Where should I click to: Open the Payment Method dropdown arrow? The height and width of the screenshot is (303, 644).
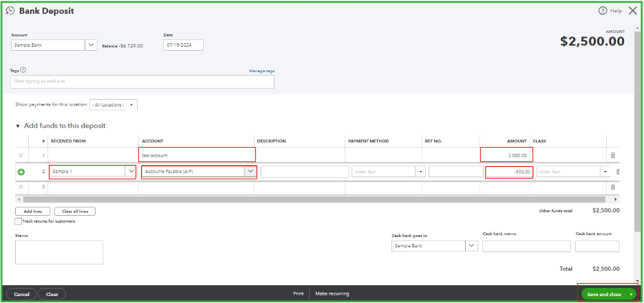pyautogui.click(x=420, y=172)
